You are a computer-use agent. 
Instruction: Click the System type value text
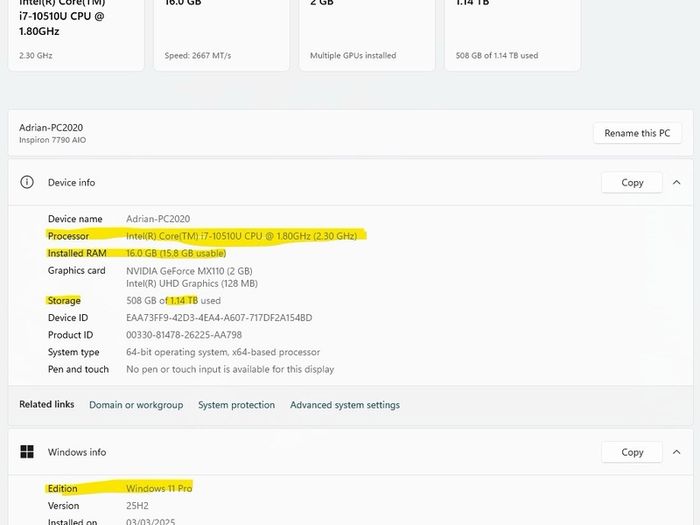tap(223, 352)
